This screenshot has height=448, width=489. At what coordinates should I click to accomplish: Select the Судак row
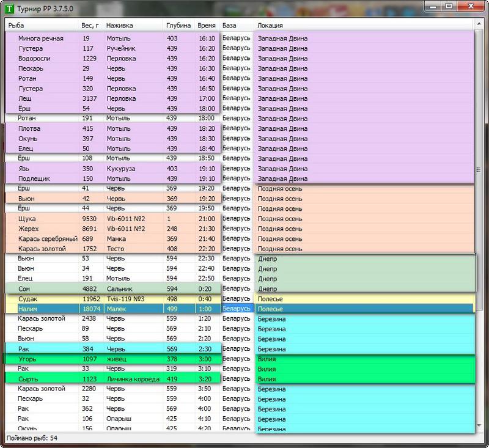240,299
